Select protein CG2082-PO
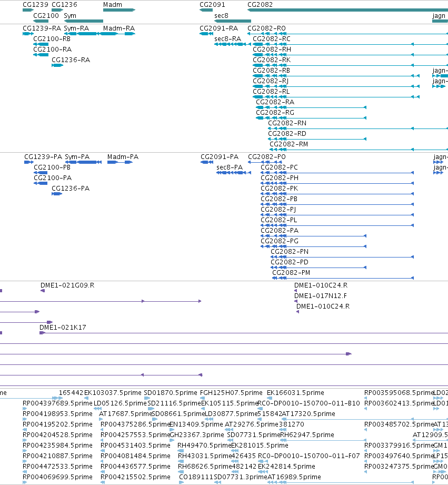The width and height of the screenshot is (448, 485). coord(267,157)
